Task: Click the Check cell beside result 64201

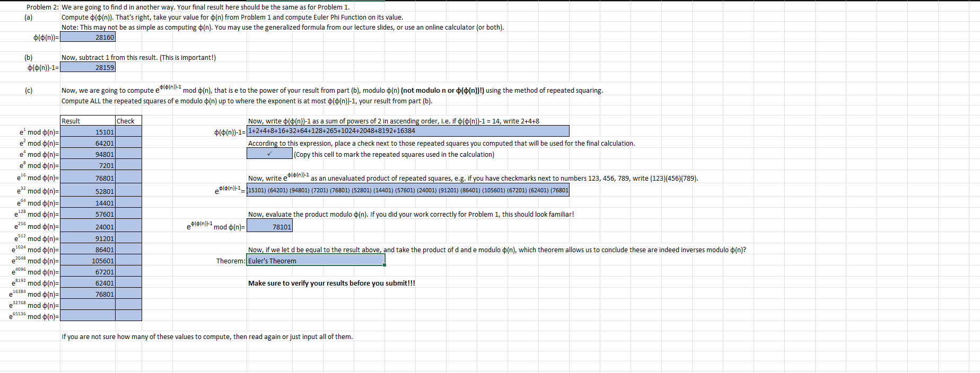Action: [128, 143]
